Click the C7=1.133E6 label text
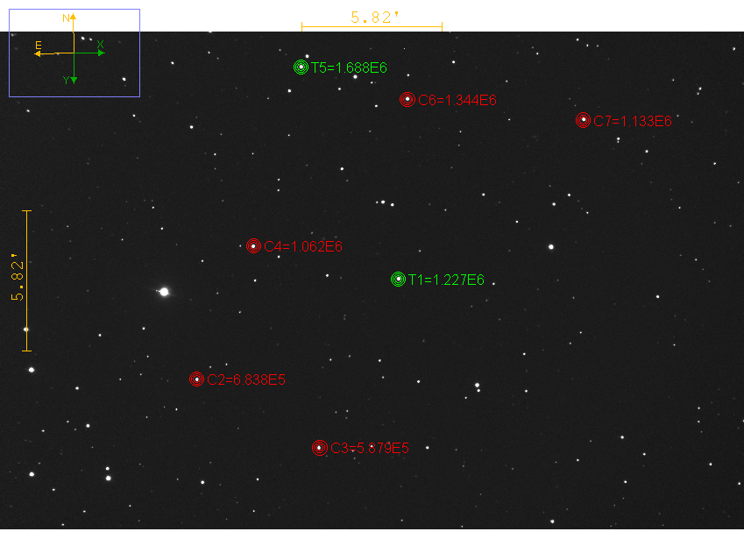 (x=632, y=121)
